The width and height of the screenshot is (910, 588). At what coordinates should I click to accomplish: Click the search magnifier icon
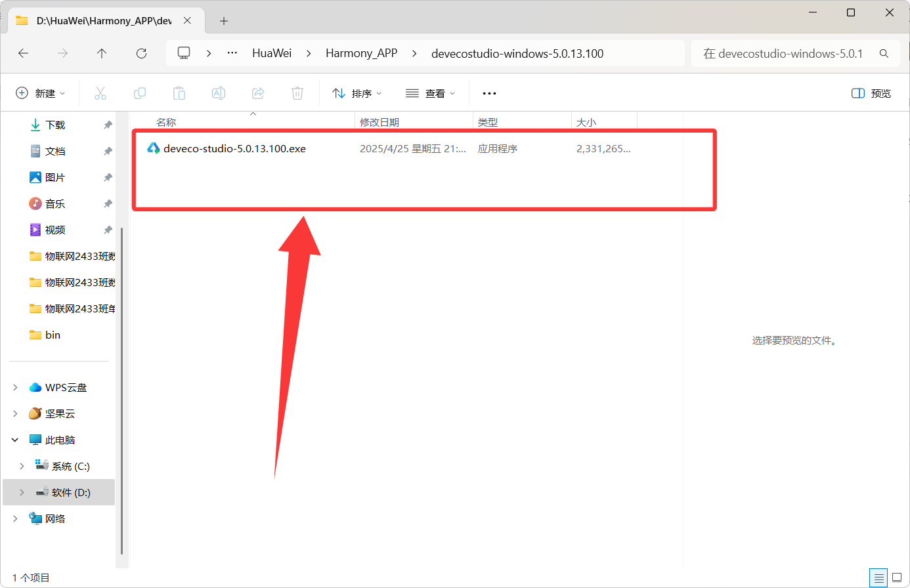pyautogui.click(x=884, y=54)
